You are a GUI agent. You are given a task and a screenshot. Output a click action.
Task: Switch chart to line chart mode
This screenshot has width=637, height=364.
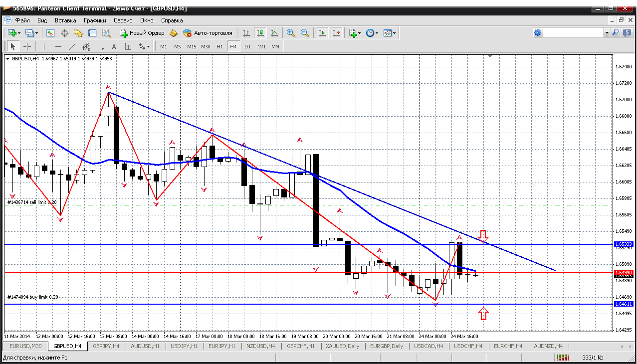coord(274,33)
